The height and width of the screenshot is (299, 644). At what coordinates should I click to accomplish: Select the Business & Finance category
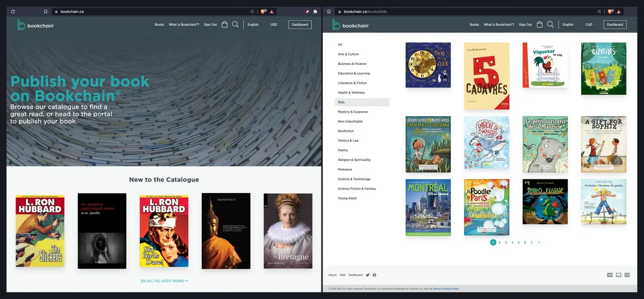pyautogui.click(x=352, y=64)
